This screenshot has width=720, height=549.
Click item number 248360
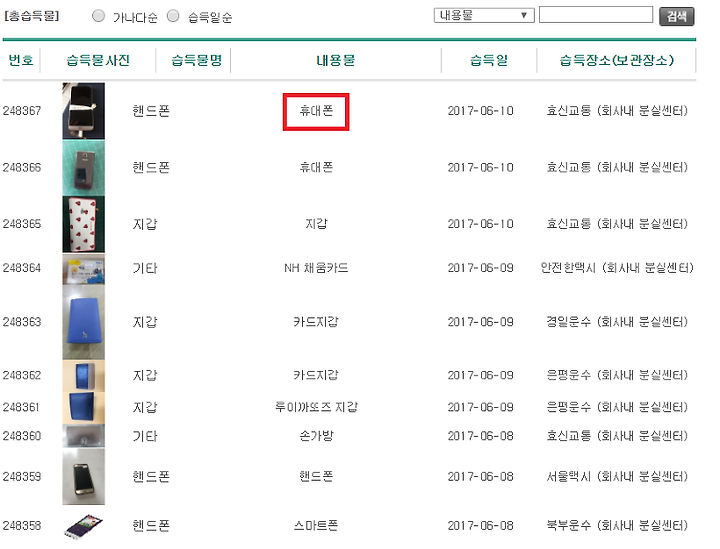click(22, 436)
